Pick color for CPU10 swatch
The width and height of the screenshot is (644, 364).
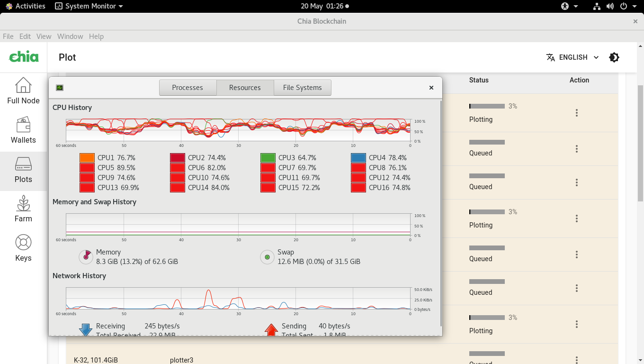(178, 178)
